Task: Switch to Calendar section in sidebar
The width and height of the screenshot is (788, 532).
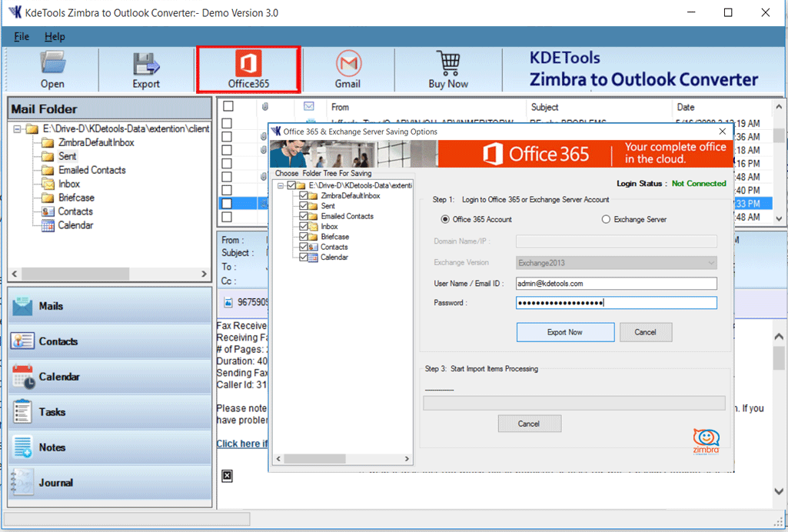Action: pyautogui.click(x=110, y=377)
